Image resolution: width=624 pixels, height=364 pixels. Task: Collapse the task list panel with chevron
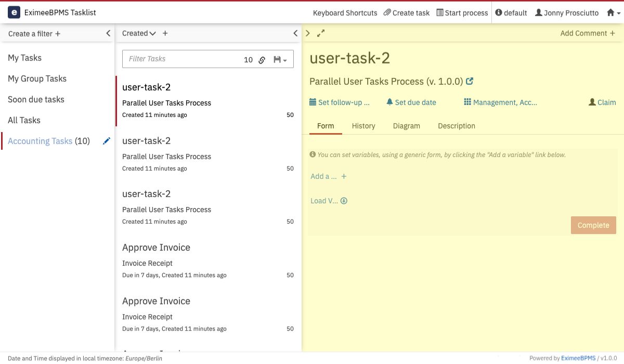pyautogui.click(x=295, y=33)
